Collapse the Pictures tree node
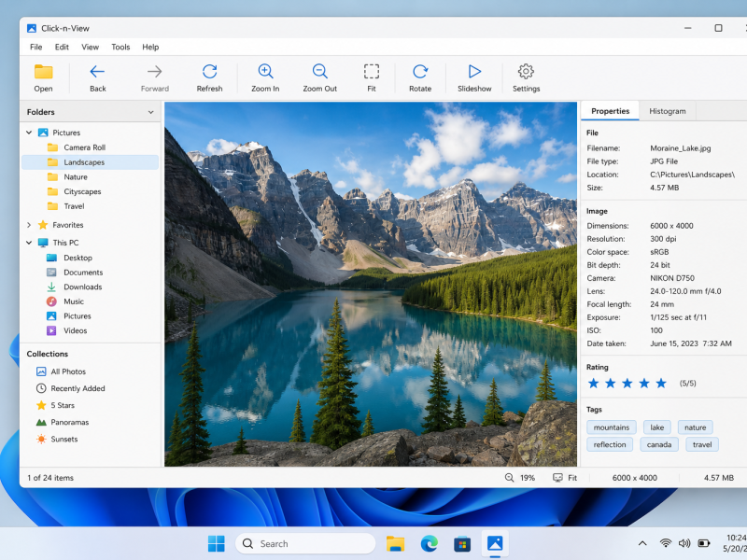The width and height of the screenshot is (747, 560). tap(29, 133)
